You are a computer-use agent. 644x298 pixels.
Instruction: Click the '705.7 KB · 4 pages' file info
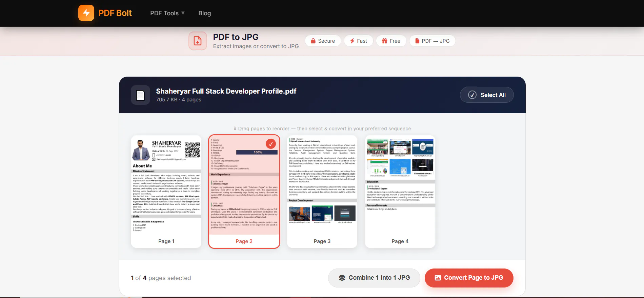click(x=179, y=100)
